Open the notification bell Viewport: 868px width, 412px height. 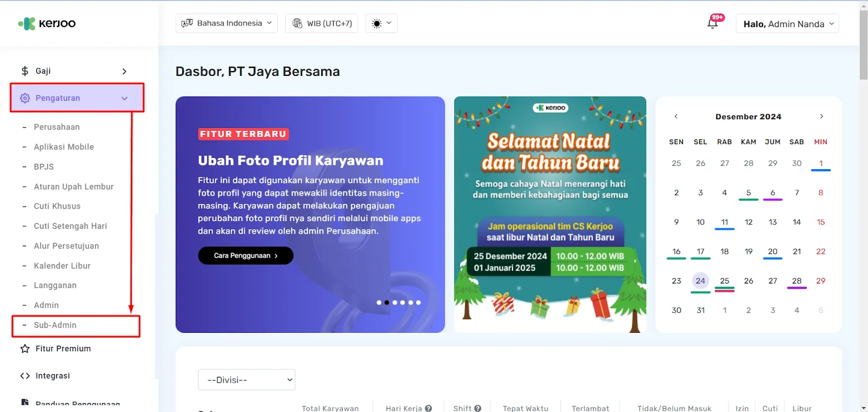(713, 23)
